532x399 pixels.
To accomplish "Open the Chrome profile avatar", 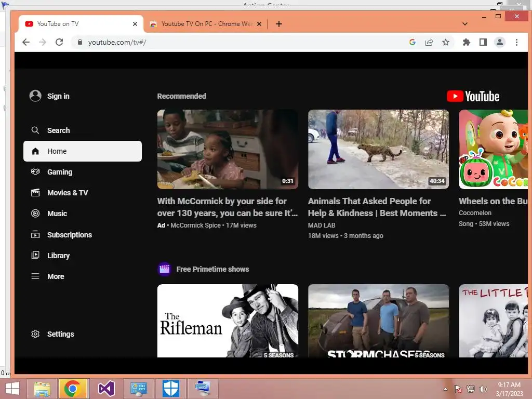I will [500, 42].
